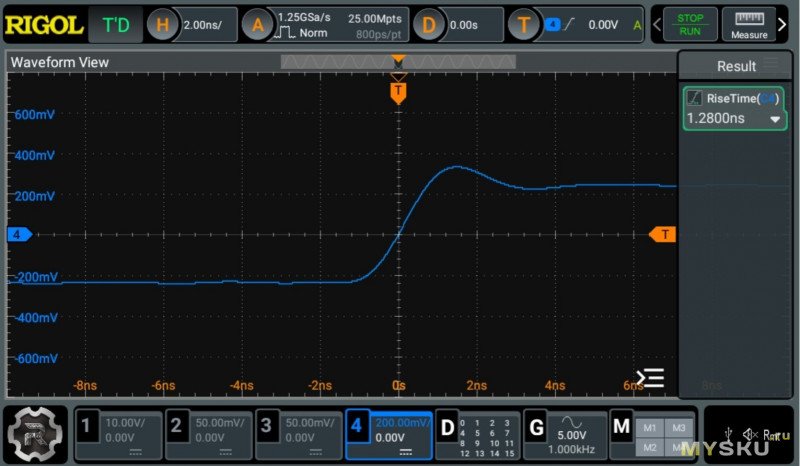The width and height of the screenshot is (800, 466).
Task: Open acquisition settings (A icon)
Action: [258, 25]
